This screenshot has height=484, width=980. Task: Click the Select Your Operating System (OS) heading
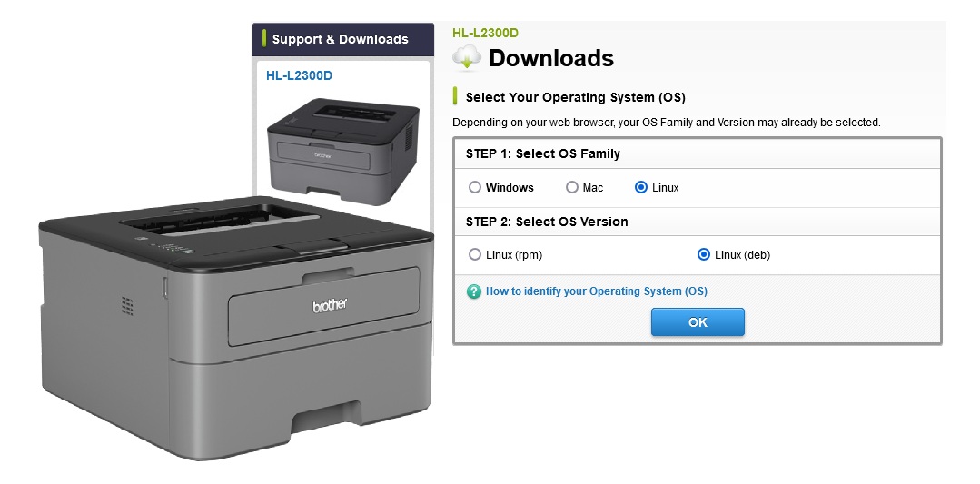tap(575, 97)
